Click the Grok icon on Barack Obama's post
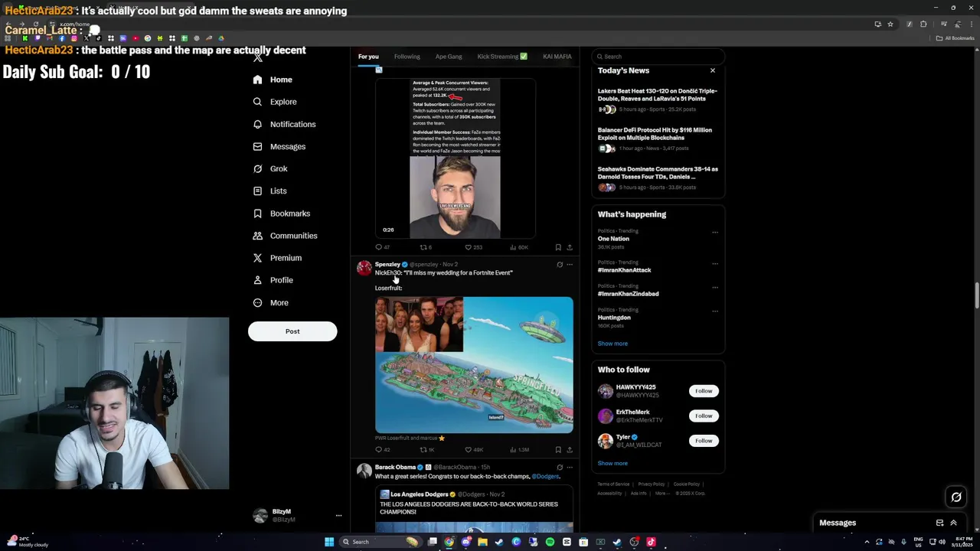Viewport: 980px width, 551px height. pyautogui.click(x=560, y=467)
